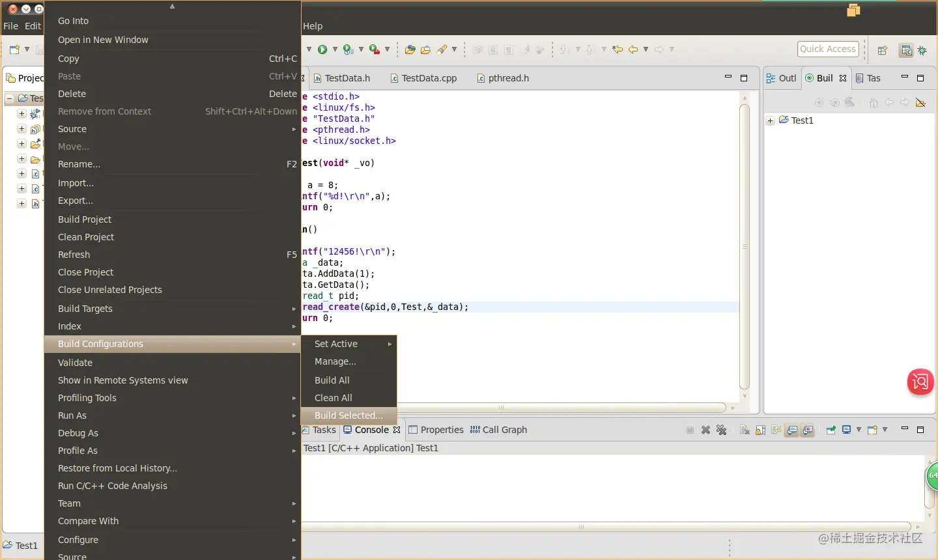Select Manage... from the submenu
The width and height of the screenshot is (938, 560).
tap(348, 361)
